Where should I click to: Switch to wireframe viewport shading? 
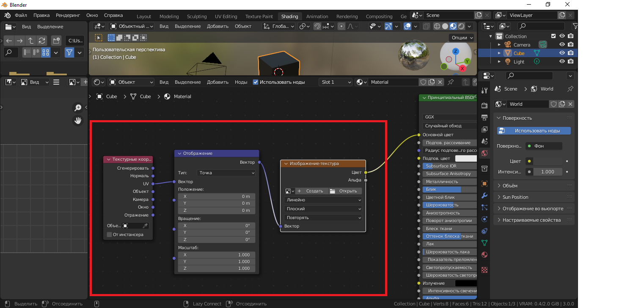click(x=437, y=26)
